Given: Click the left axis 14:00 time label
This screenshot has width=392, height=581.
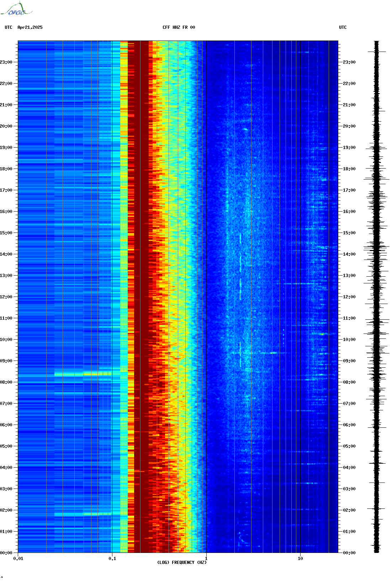Looking at the screenshot, I should click(x=6, y=254).
